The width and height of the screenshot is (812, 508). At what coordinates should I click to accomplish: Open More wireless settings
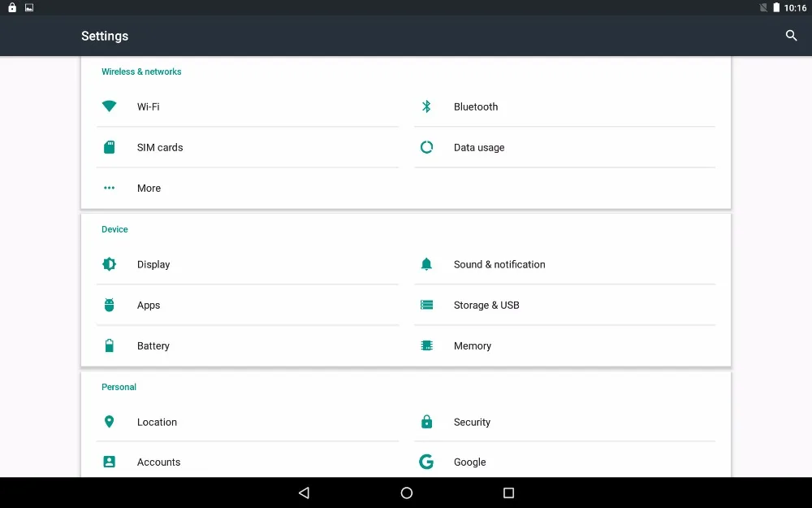coord(248,189)
